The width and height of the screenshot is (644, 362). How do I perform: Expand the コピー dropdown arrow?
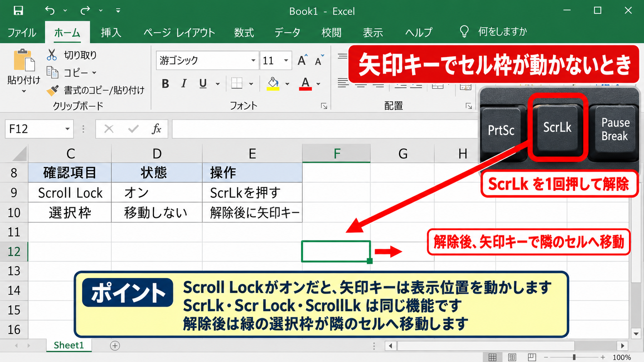point(94,72)
